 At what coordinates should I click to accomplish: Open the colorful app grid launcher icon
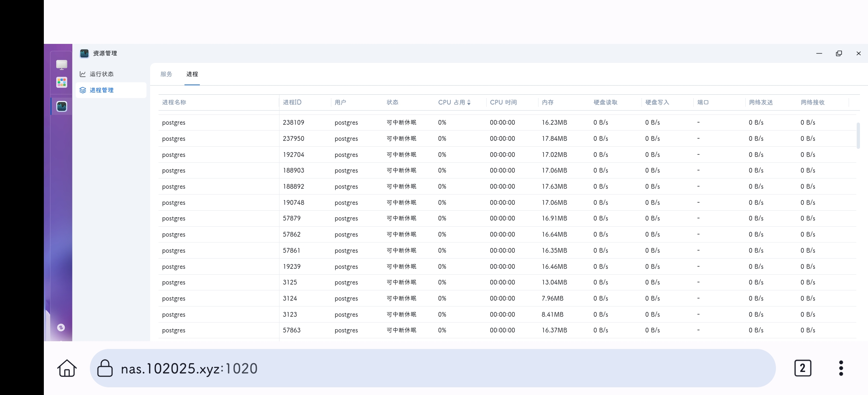point(61,82)
